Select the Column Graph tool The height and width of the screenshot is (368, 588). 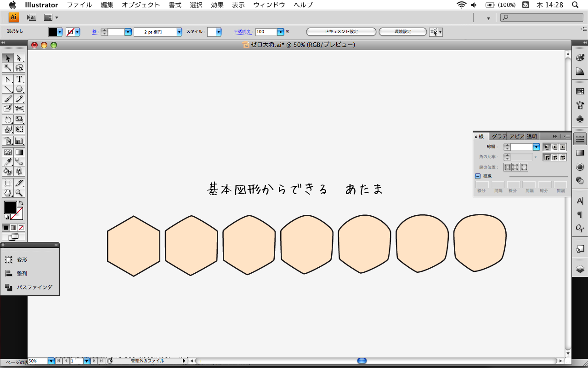[x=19, y=141]
